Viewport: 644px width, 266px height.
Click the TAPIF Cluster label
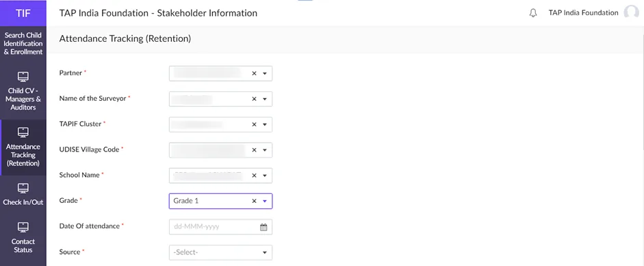pos(80,124)
